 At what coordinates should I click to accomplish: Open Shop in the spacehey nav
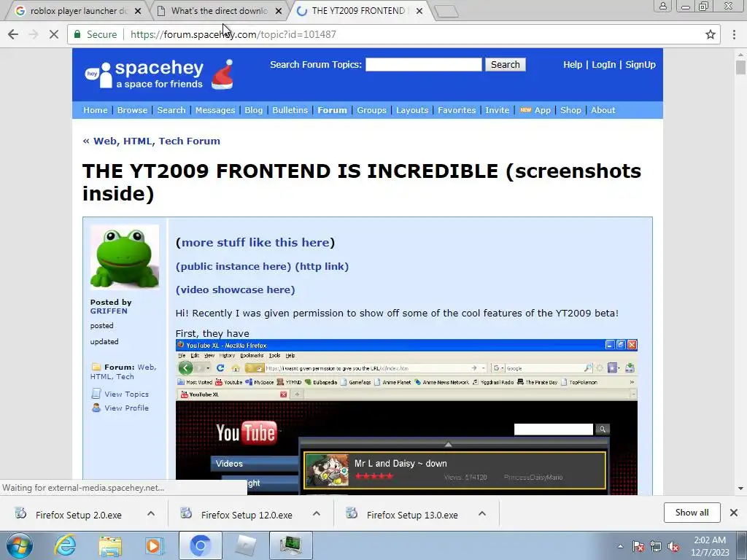click(570, 110)
